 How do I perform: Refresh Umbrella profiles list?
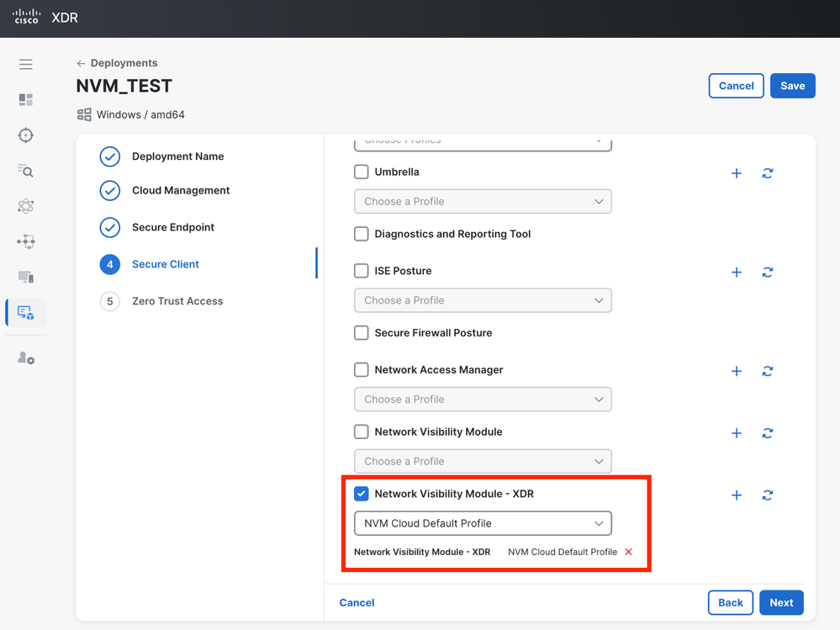(x=768, y=173)
